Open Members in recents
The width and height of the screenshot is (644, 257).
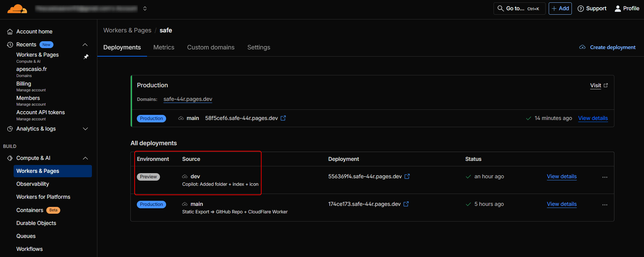click(x=31, y=101)
